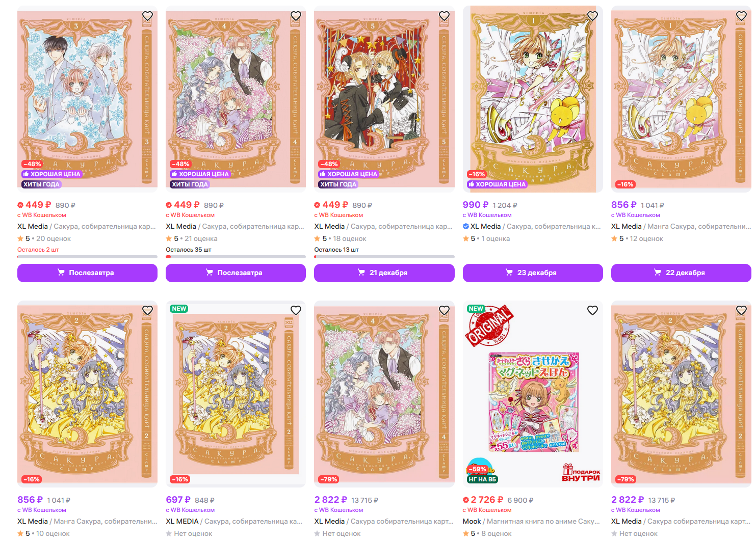Click the 22 декабря cart button
This screenshot has height=542, width=756.
(x=681, y=273)
